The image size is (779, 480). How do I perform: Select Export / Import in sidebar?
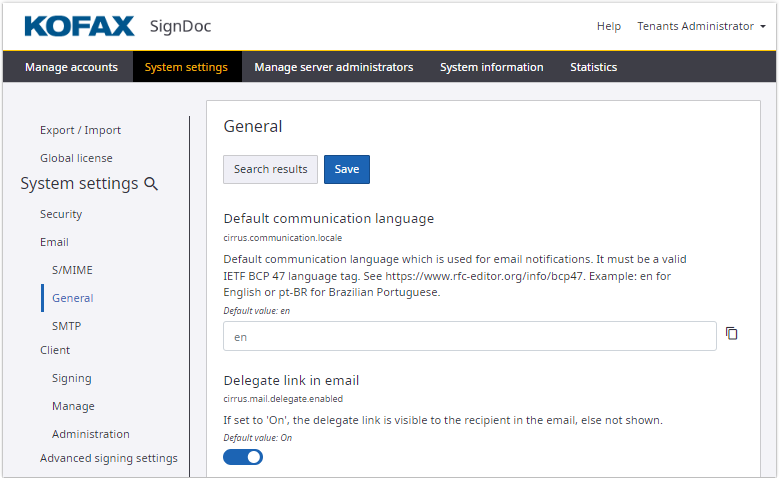(80, 130)
